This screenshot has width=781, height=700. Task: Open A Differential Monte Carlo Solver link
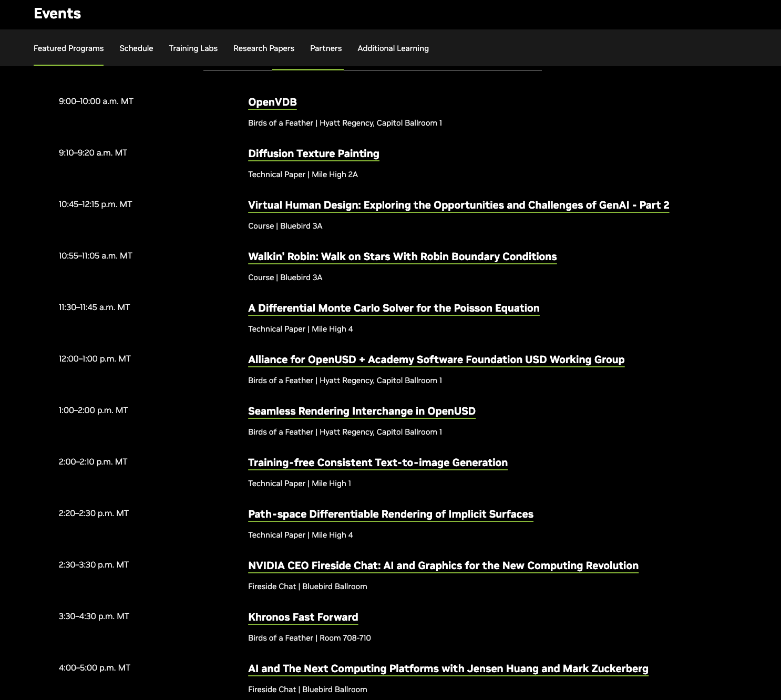pyautogui.click(x=394, y=308)
